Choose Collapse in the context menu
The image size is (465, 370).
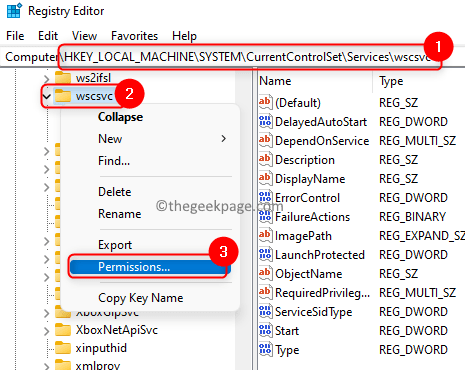pyautogui.click(x=120, y=117)
